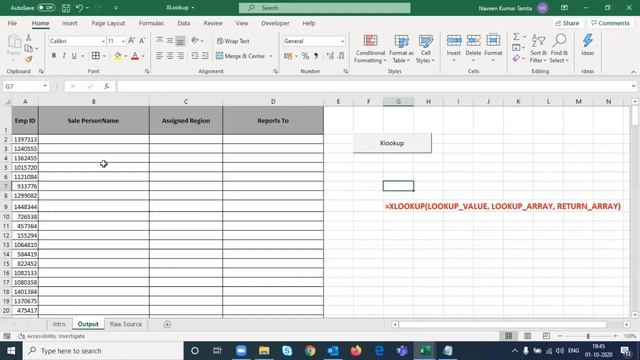Click the Font Color letter A icon
Image resolution: width=640 pixels, height=360 pixels.
coord(135,56)
